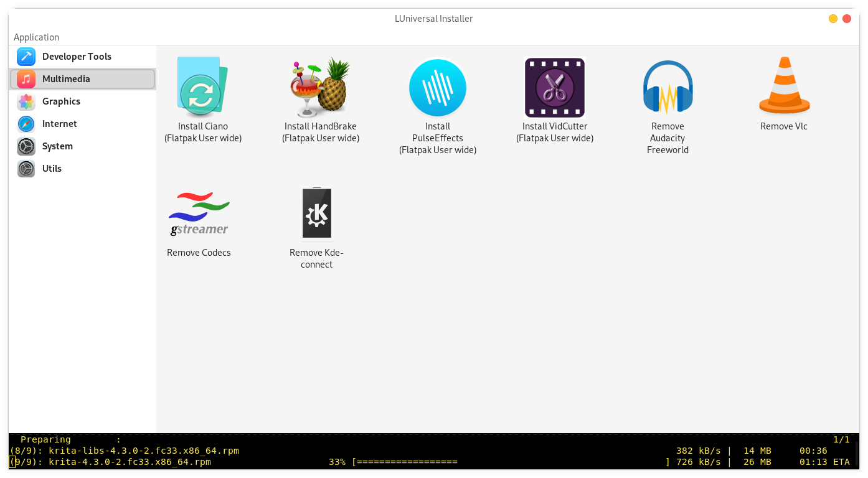Click the VidCutter scissors film icon
Viewport: 868px width, 478px height.
pos(555,88)
